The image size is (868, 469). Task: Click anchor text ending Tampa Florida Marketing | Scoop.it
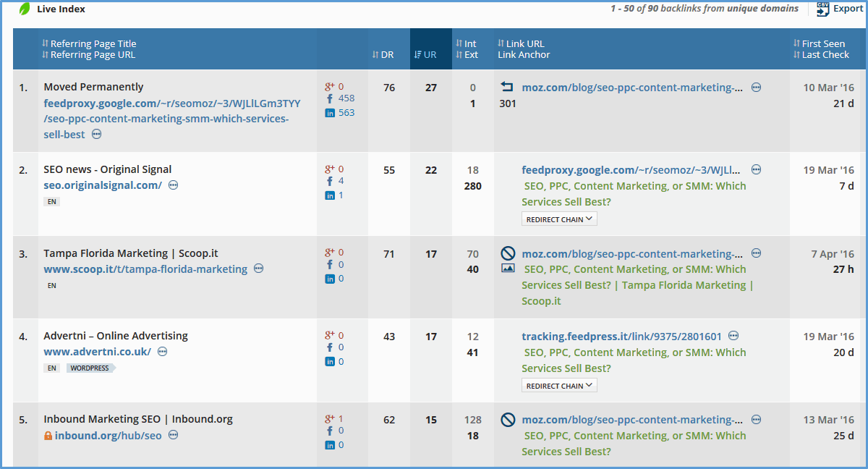(x=637, y=285)
